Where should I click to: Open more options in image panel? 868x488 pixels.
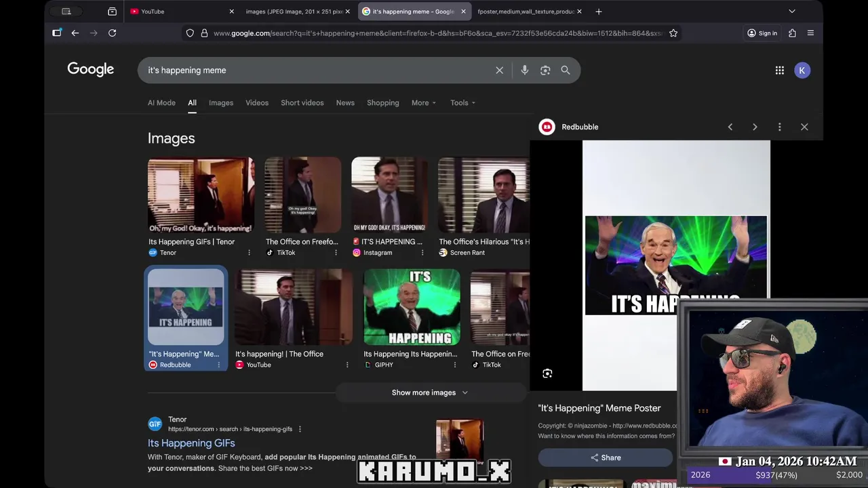pos(780,127)
